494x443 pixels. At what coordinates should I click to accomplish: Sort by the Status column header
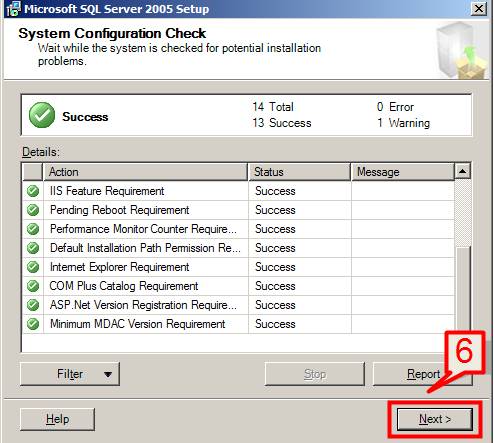click(x=299, y=172)
